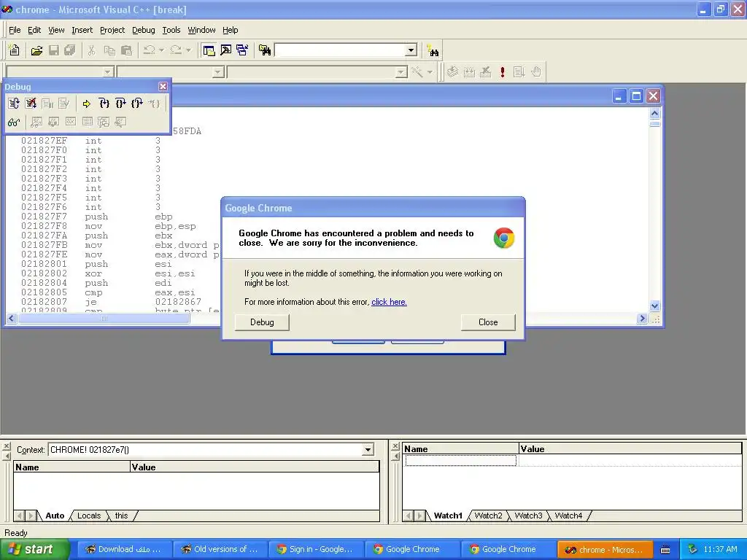Click the Step Into braces icon
The width and height of the screenshot is (747, 560).
coord(104,104)
